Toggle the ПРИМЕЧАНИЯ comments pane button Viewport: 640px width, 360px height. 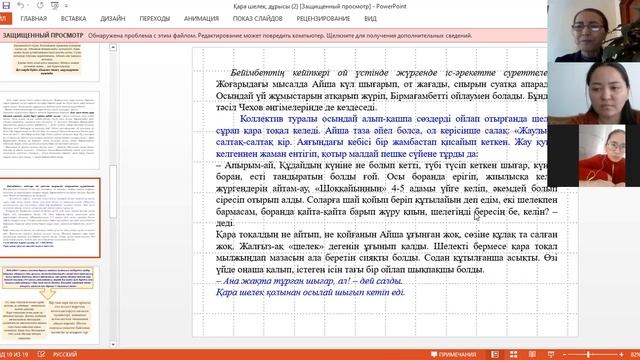[453, 354]
